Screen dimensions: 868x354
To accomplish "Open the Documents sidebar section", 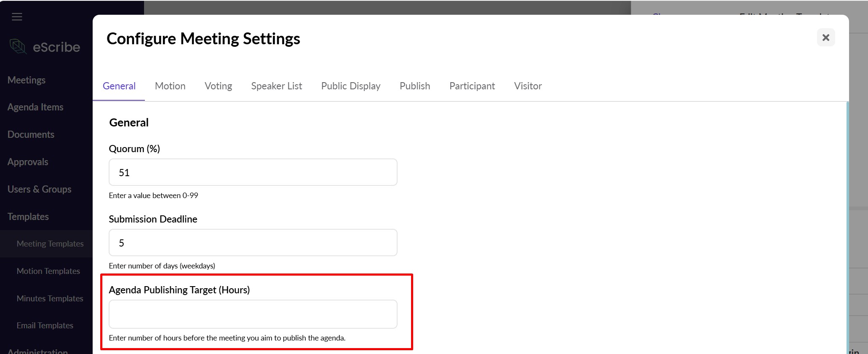I will [31, 134].
